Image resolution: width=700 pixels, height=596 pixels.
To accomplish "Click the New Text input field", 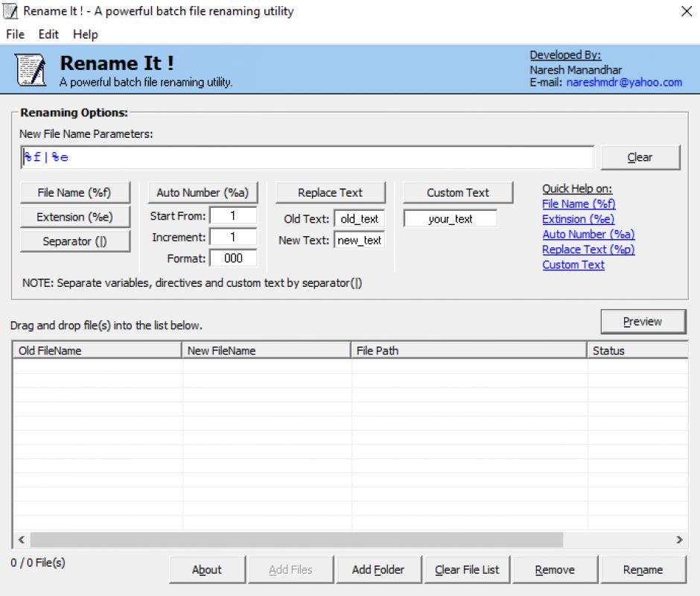I will click(359, 241).
